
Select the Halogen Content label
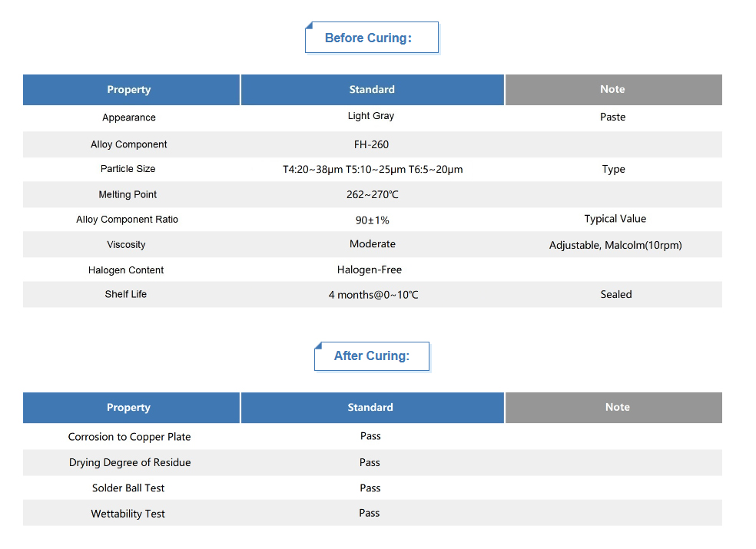coord(126,270)
